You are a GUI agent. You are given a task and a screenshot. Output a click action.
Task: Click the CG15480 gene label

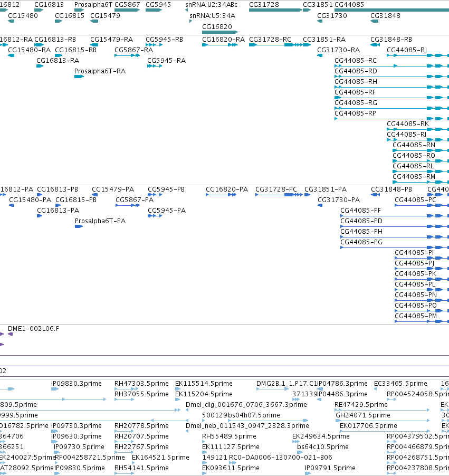(23, 15)
